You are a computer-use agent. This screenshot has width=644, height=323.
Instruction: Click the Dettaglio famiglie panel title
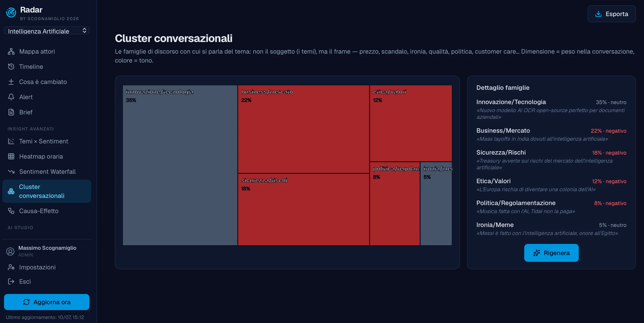click(503, 88)
